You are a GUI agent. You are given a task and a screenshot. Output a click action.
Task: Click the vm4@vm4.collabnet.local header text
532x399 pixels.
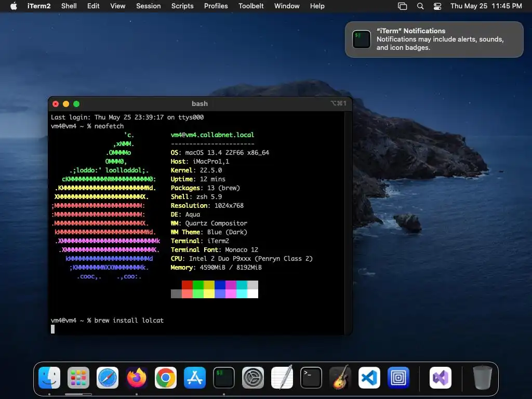212,135
